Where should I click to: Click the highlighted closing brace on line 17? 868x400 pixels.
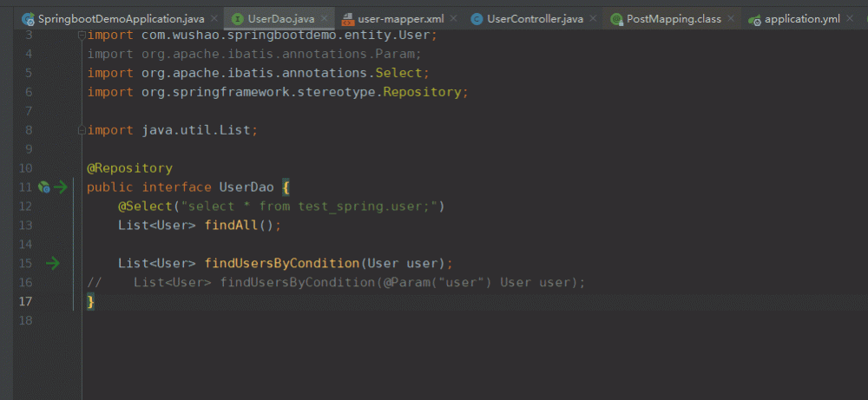click(91, 302)
